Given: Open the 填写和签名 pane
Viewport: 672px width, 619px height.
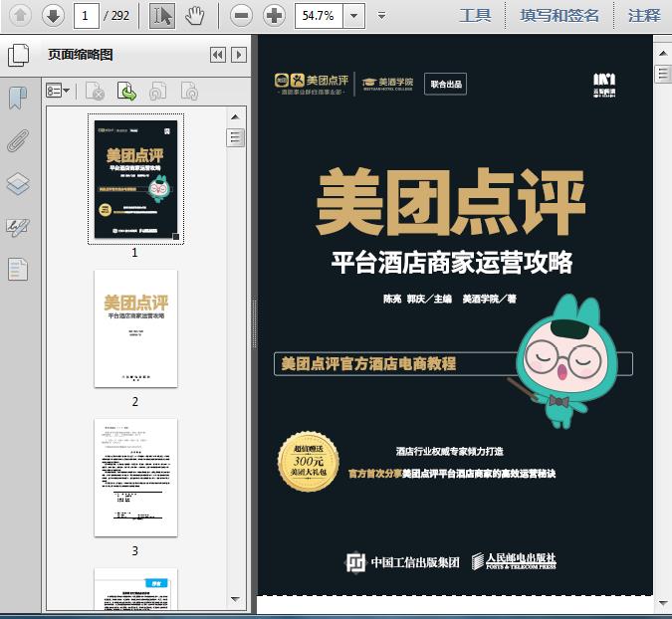Looking at the screenshot, I should coord(560,16).
